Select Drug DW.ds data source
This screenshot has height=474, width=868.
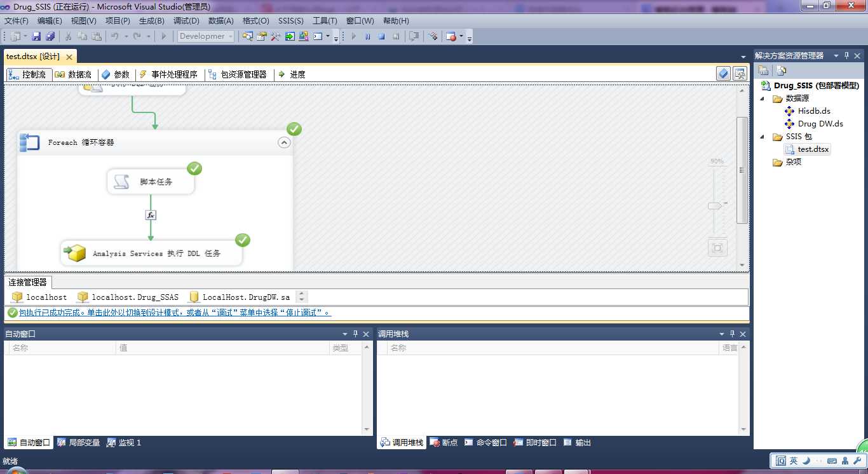(814, 124)
